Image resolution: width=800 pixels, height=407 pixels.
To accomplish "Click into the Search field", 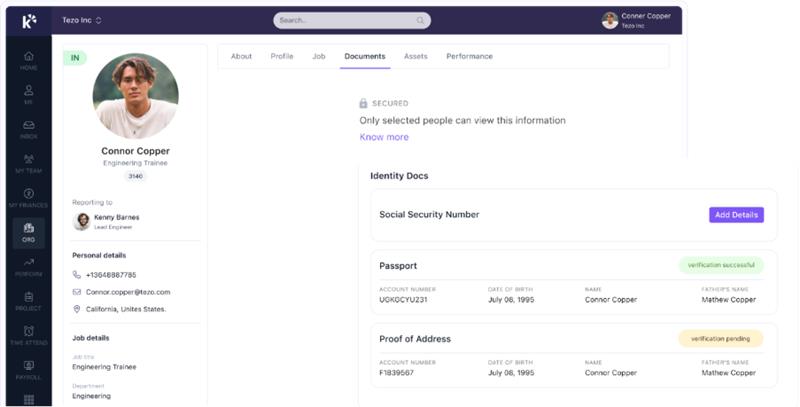I will 352,20.
